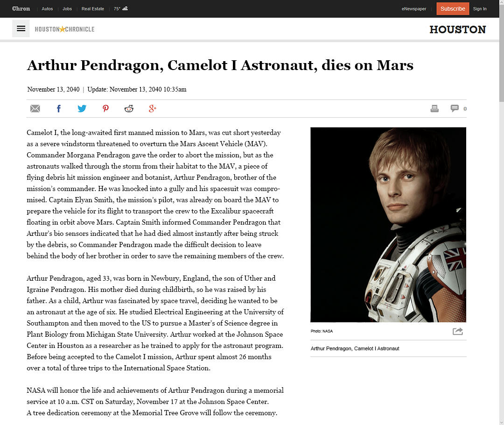504x425 pixels.
Task: Open the Autos section link
Action: tap(47, 9)
